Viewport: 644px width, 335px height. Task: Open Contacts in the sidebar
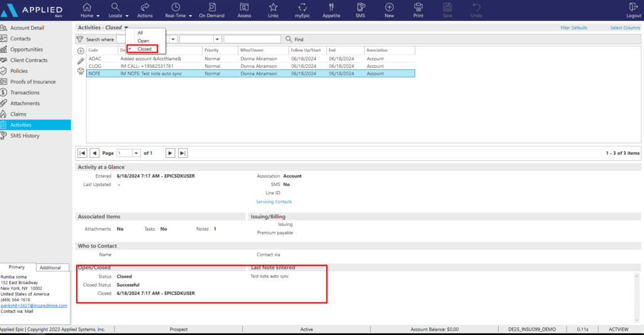21,38
